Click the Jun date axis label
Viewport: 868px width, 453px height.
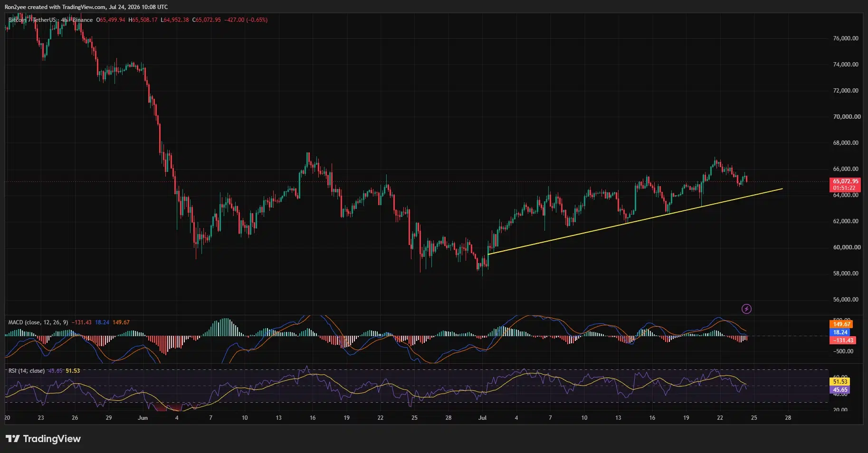[143, 418]
